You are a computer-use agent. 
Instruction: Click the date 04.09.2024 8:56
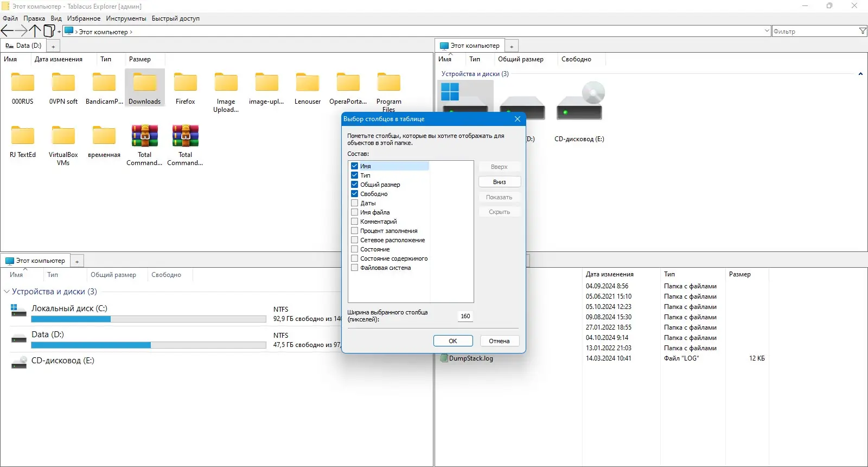pos(607,286)
